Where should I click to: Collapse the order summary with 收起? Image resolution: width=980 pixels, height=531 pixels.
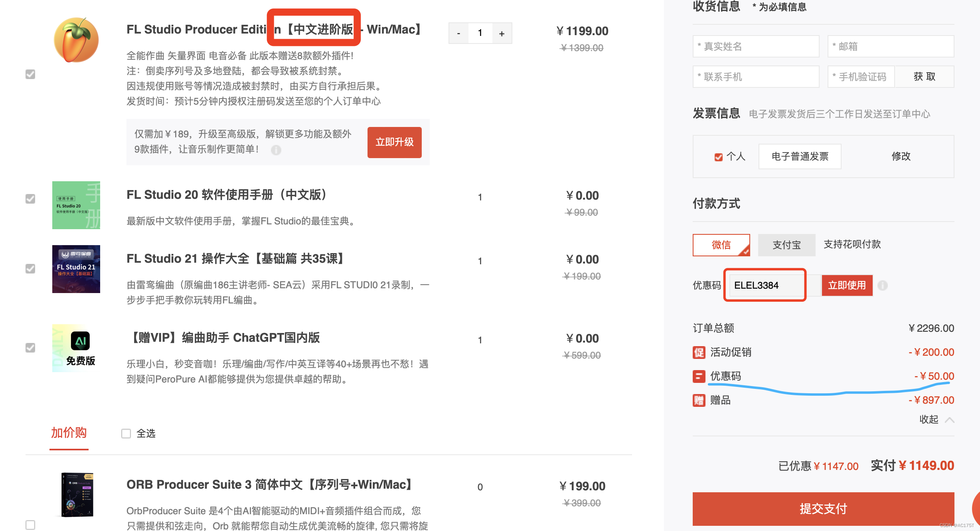click(x=937, y=420)
